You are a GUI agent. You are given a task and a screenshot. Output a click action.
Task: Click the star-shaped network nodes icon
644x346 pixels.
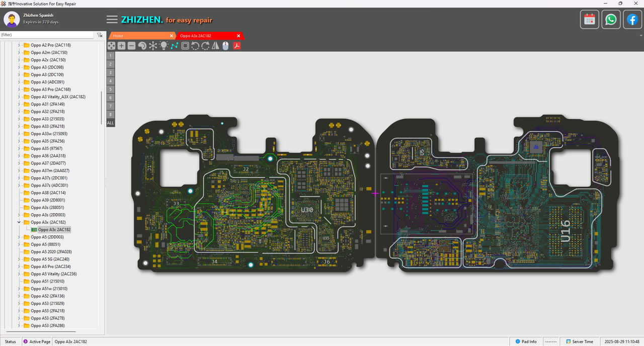pos(153,46)
